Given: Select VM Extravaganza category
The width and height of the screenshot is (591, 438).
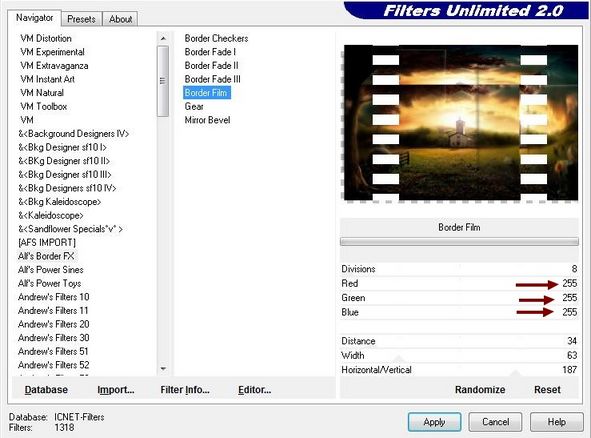Looking at the screenshot, I should [54, 66].
